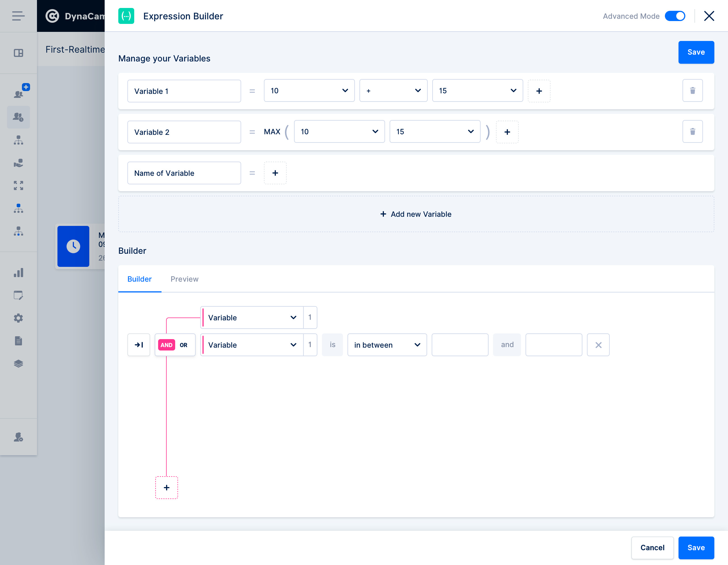This screenshot has width=728, height=565.
Task: Open settings gear in sidebar
Action: (18, 318)
